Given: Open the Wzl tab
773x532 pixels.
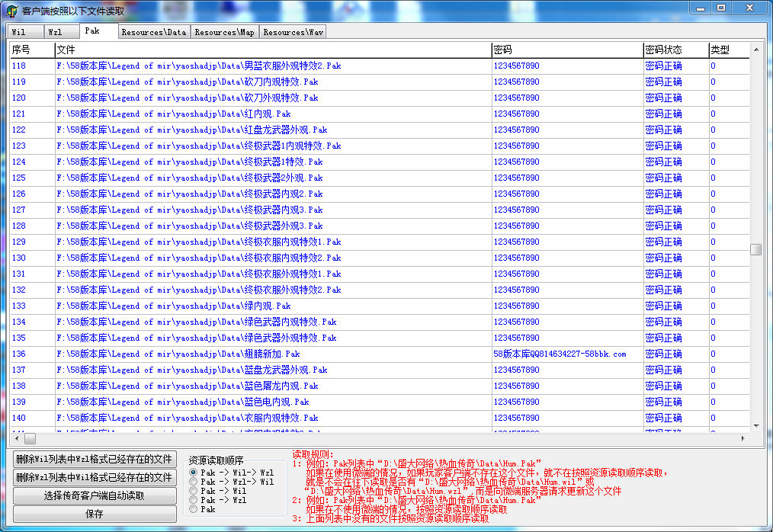Looking at the screenshot, I should pos(56,32).
